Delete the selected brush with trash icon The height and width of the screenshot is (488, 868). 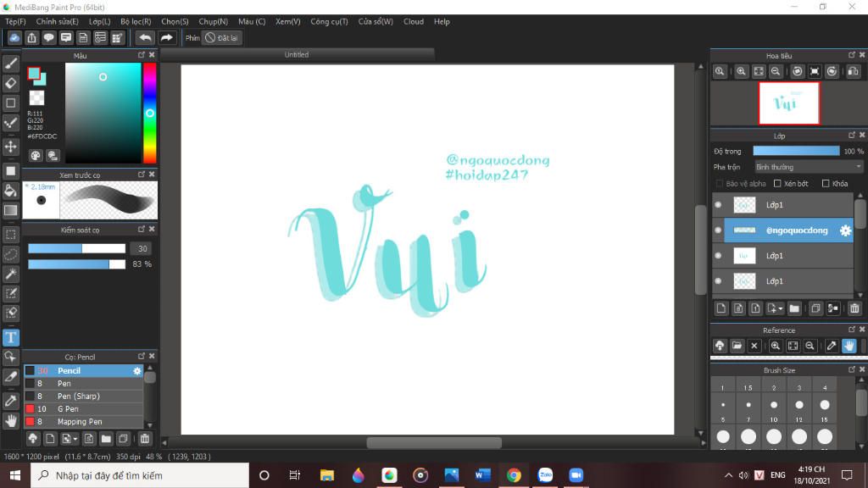coord(144,439)
